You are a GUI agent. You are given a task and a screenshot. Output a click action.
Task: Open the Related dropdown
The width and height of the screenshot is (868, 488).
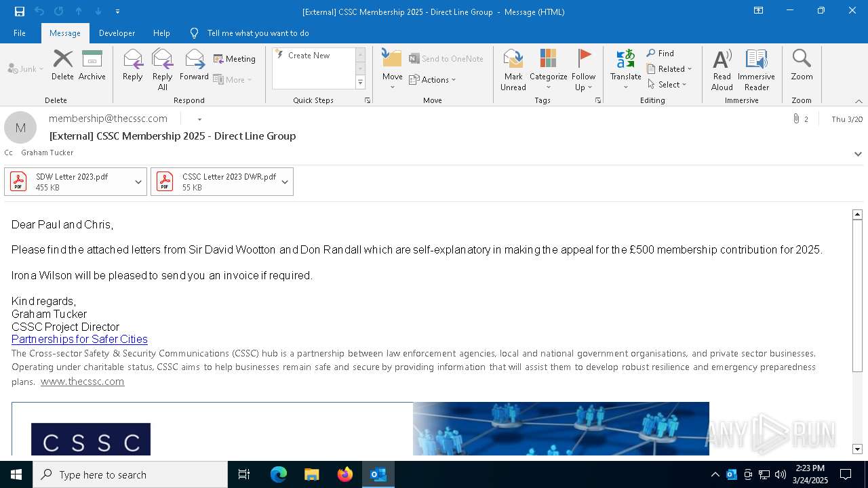(669, 69)
